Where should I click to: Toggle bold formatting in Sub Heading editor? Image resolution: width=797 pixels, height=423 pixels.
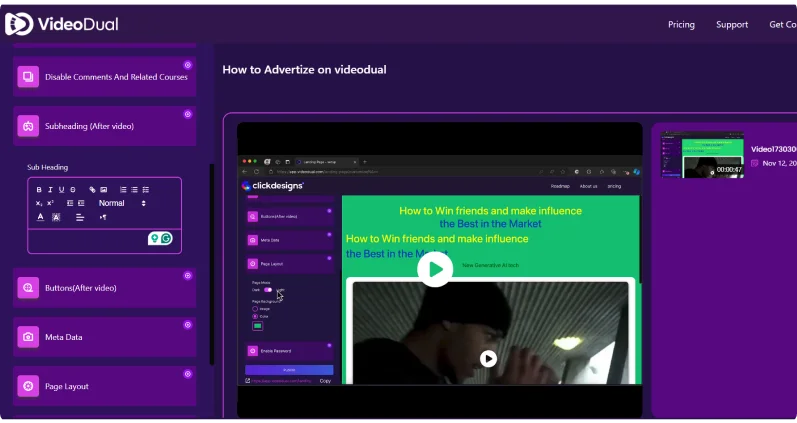coord(40,189)
